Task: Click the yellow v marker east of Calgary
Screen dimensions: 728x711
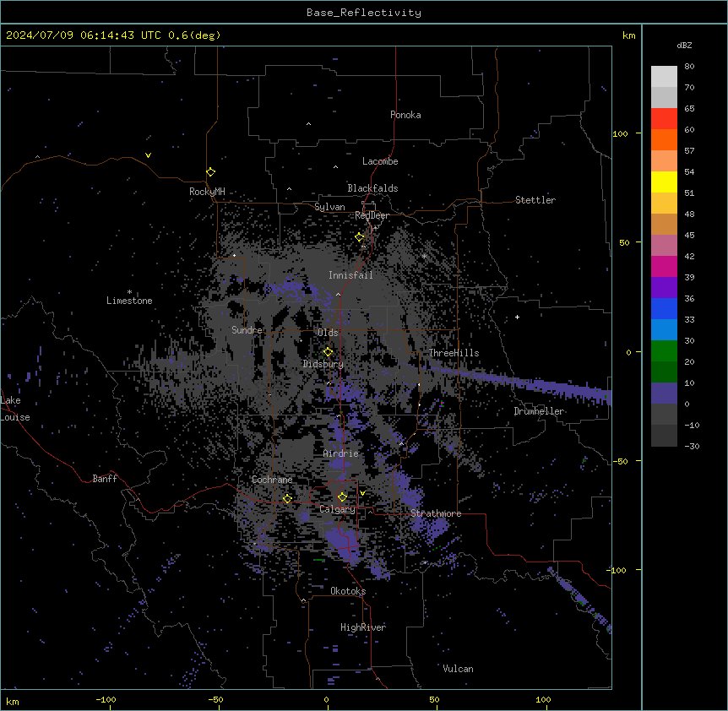Action: [362, 493]
